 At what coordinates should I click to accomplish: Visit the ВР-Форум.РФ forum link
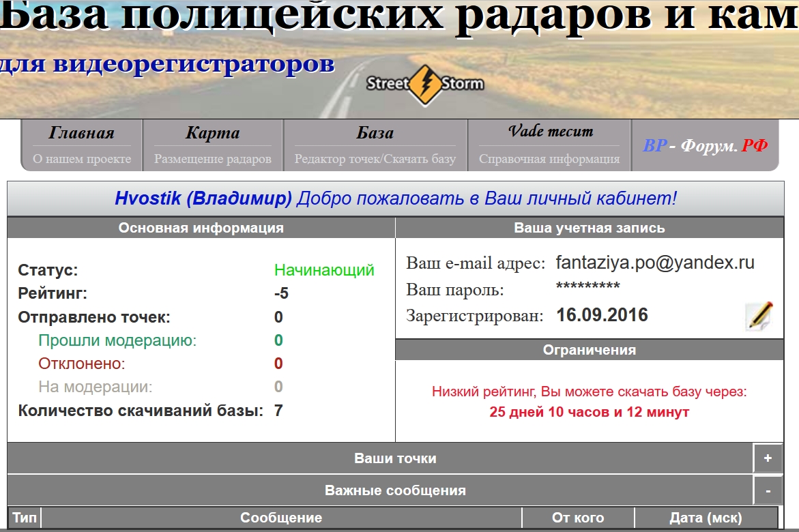[705, 145]
